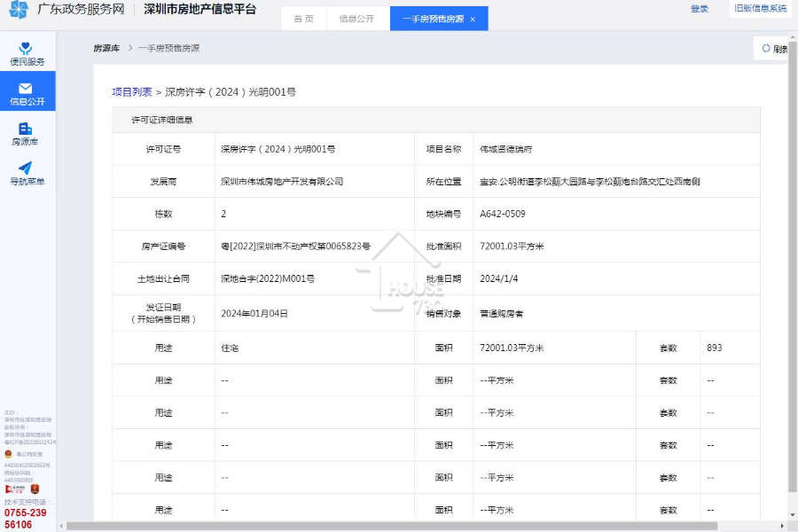Select parcel number A642-0509
Viewport: 798px width, 532px height.
(503, 214)
